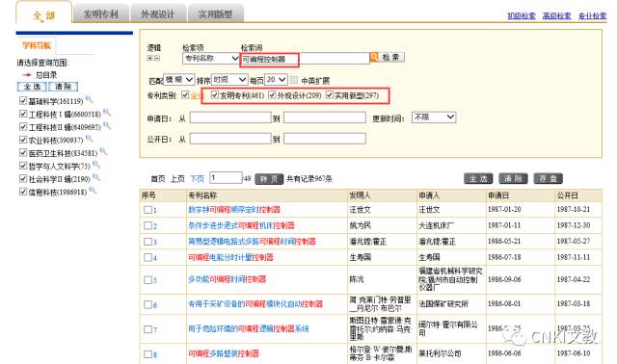Open patent titled 数字钟可编程顺序定时控制器
Viewport: 617px width, 364px height.
click(234, 210)
